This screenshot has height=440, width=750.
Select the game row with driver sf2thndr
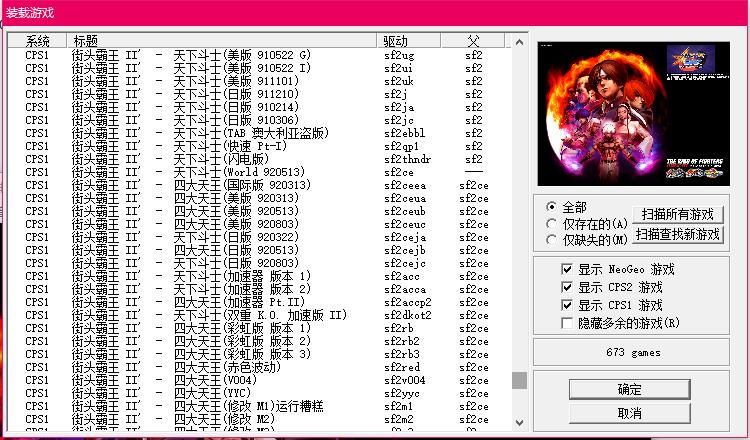pyautogui.click(x=200, y=158)
